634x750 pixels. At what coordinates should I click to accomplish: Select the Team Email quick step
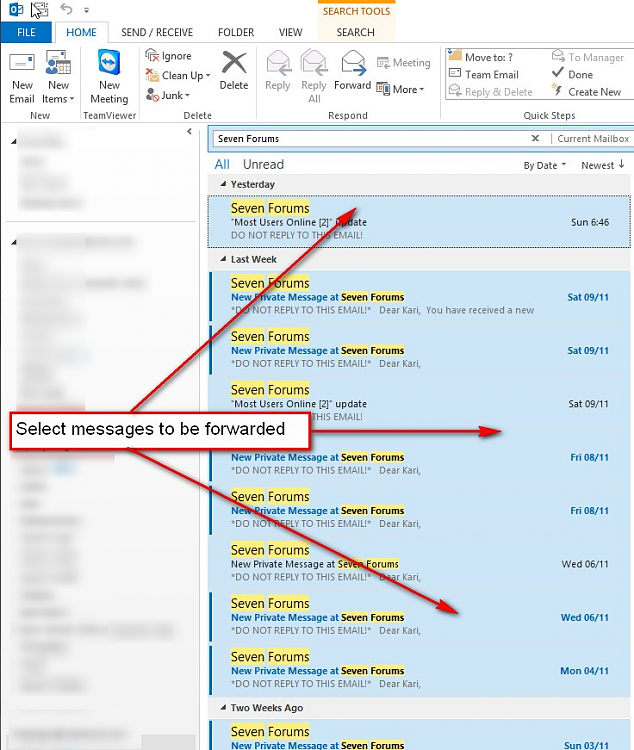(x=484, y=75)
